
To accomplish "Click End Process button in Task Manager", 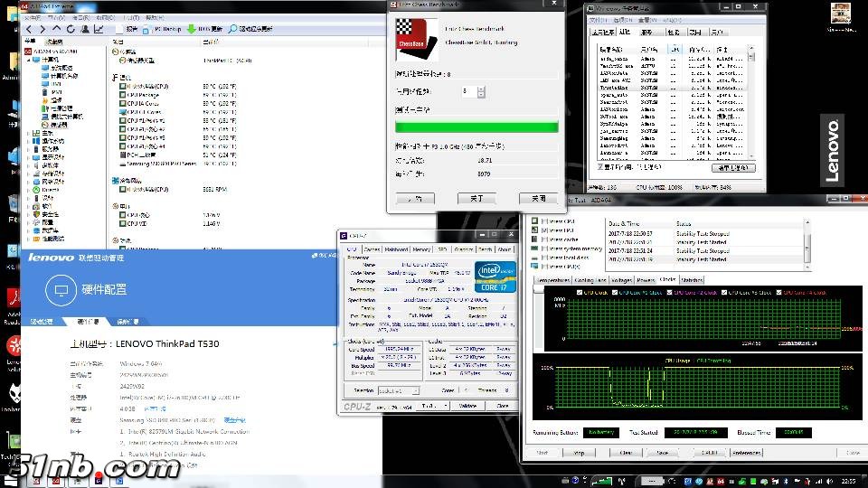I will (733, 168).
